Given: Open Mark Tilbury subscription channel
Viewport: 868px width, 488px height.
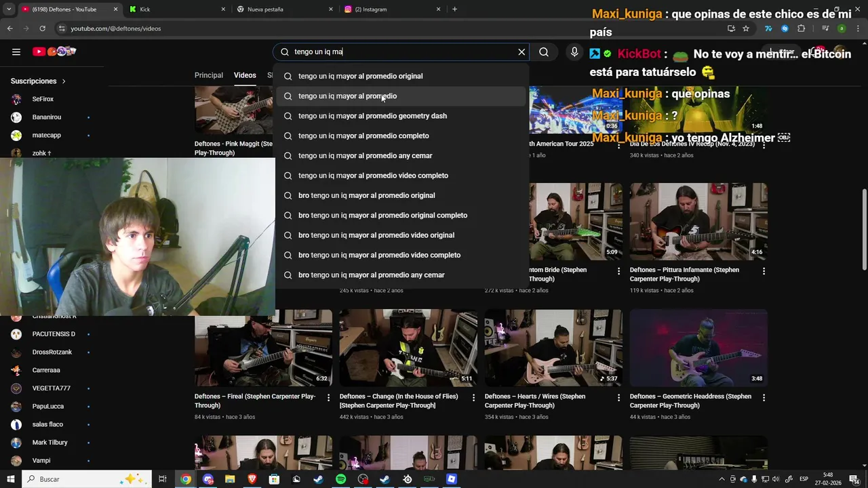Looking at the screenshot, I should (51, 443).
